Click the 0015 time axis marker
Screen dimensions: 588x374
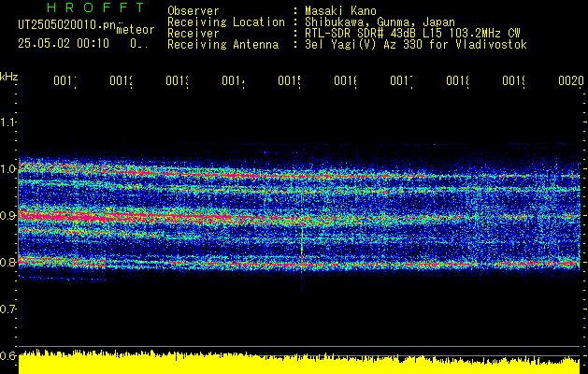click(x=290, y=80)
